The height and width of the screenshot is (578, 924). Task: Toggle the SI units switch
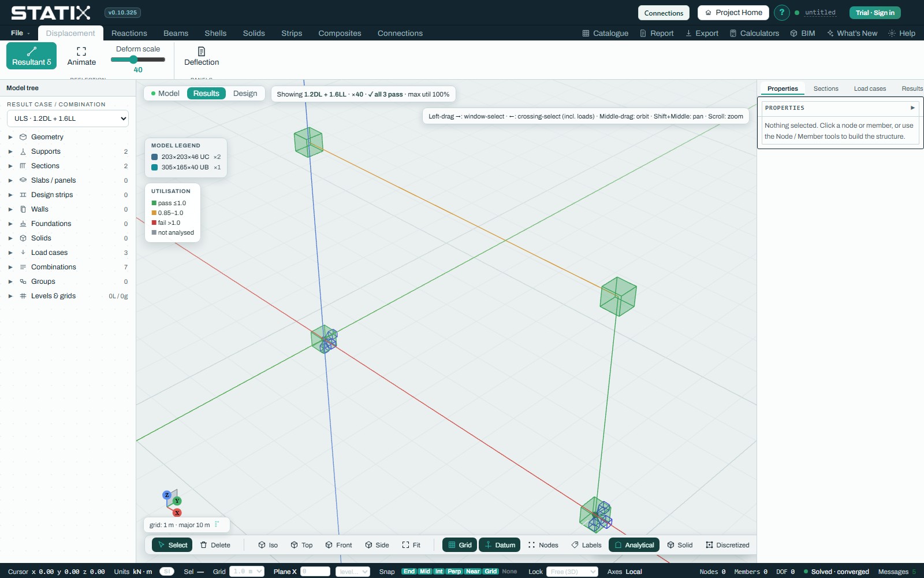167,572
